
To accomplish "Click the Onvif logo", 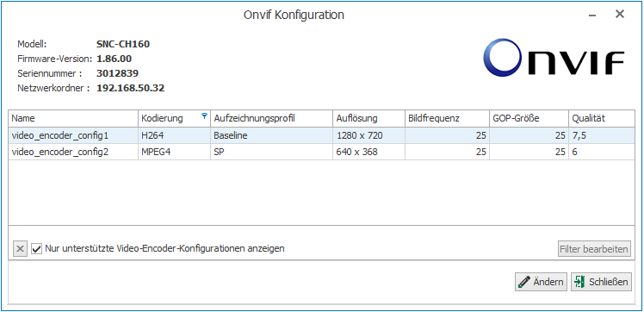I will tap(554, 58).
